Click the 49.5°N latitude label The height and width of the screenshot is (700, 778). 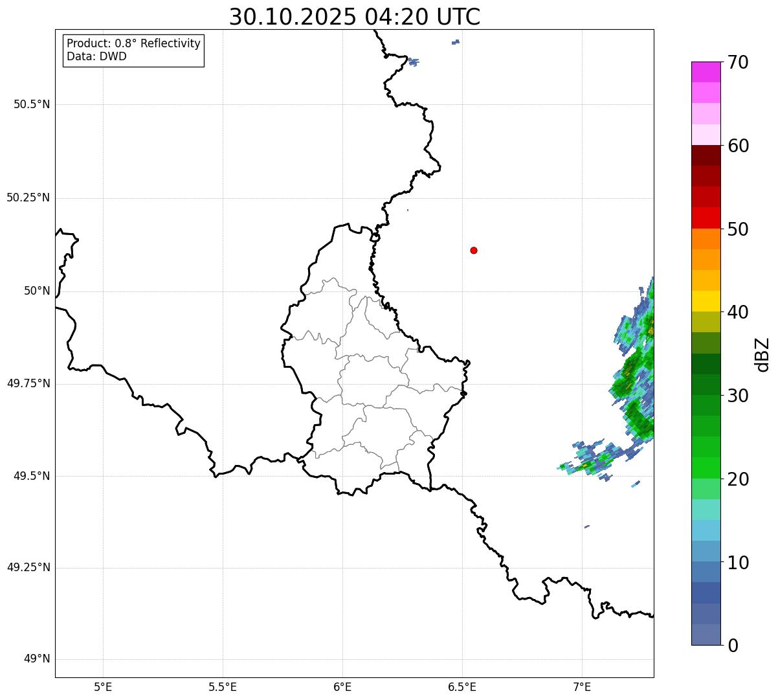tap(32, 476)
